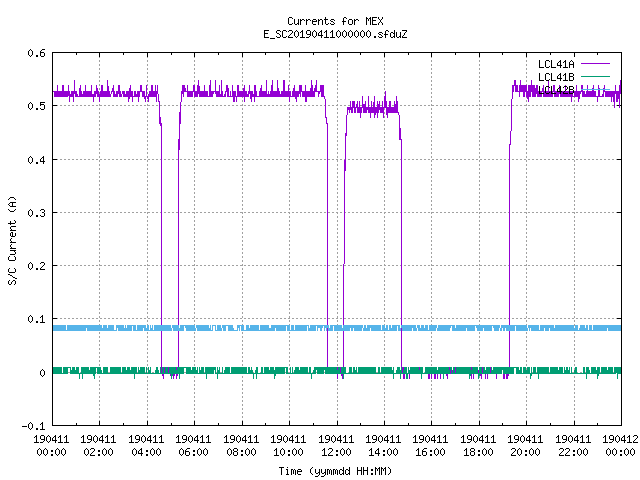Click the y-axis tick label 0.5
The image size is (640, 480).
(x=36, y=106)
